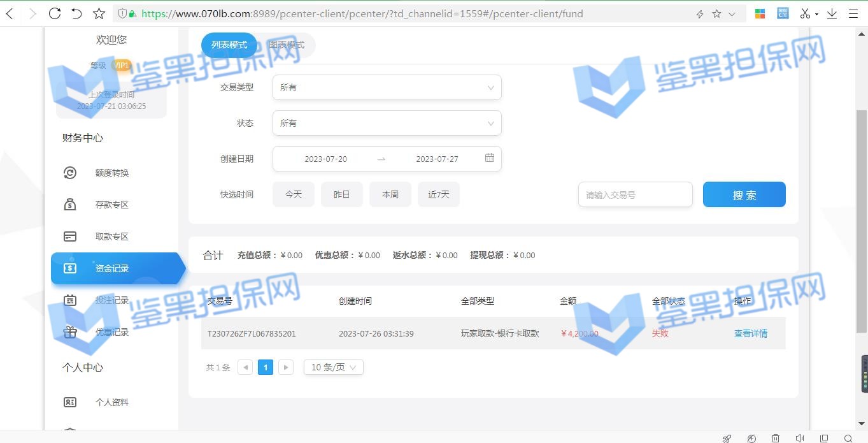Open 存款专区 money bag icon
Viewport: 868px width, 443px height.
(70, 205)
